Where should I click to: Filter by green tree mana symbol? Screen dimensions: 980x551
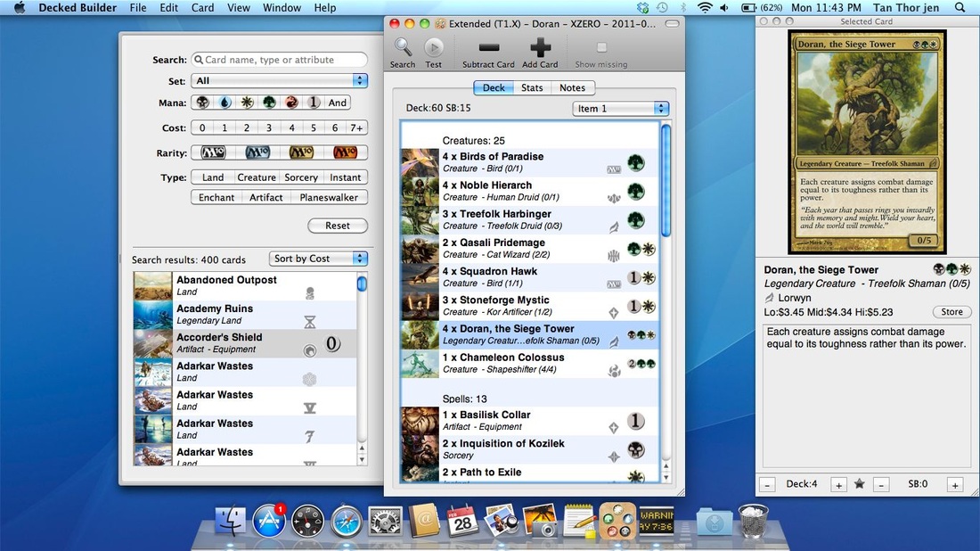[x=269, y=103]
